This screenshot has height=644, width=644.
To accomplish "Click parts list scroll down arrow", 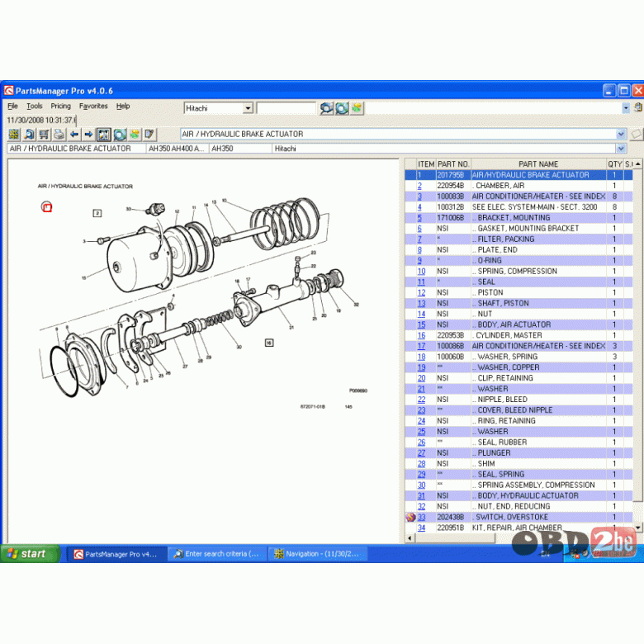I will point(638,528).
